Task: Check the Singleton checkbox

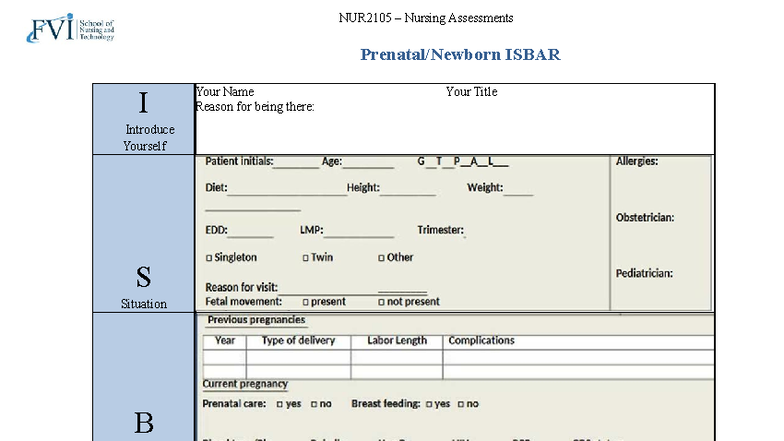Action: (209, 258)
